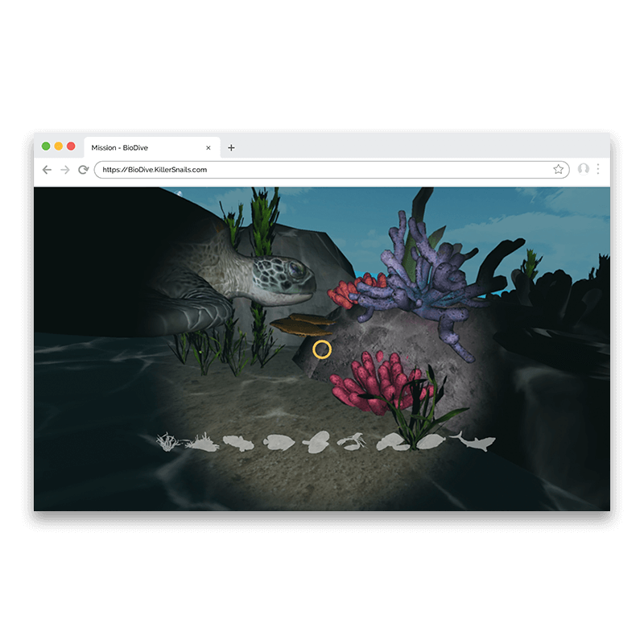
Task: Open a new tab with plus button
Action: 231,148
